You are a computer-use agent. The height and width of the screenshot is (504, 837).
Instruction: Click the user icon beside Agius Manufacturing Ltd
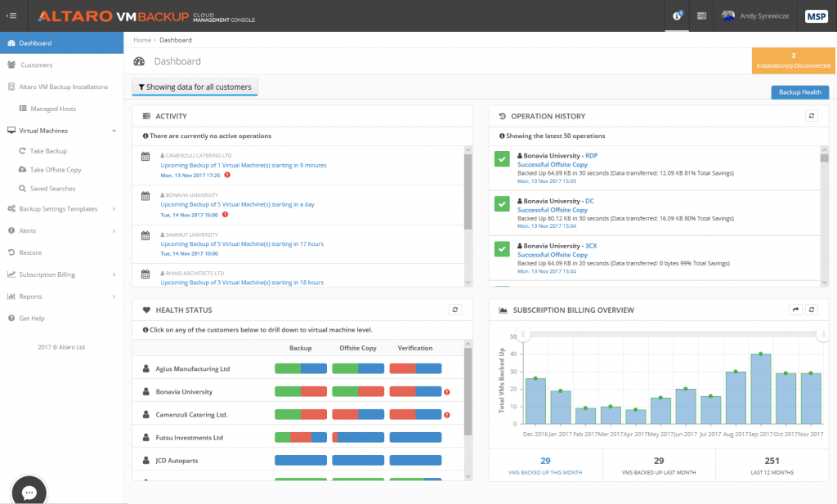click(145, 368)
